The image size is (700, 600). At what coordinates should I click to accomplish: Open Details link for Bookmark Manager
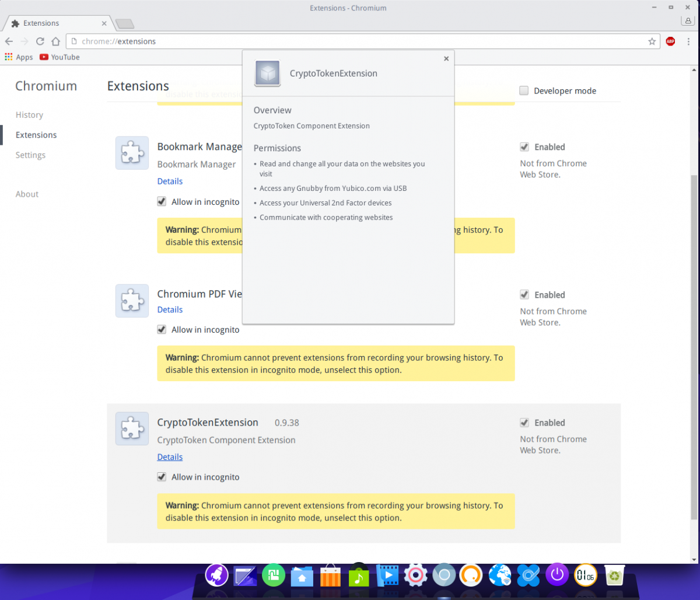point(170,181)
